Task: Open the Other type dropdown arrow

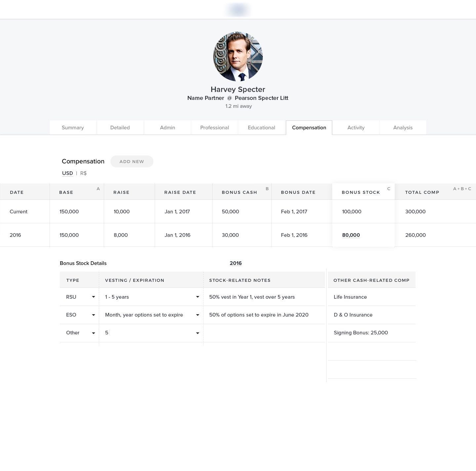Action: click(x=94, y=333)
